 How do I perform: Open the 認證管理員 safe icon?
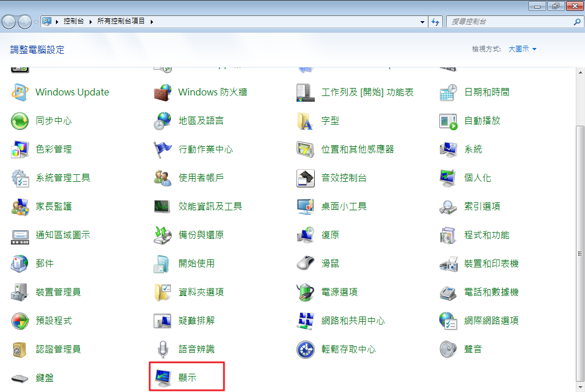[20, 350]
